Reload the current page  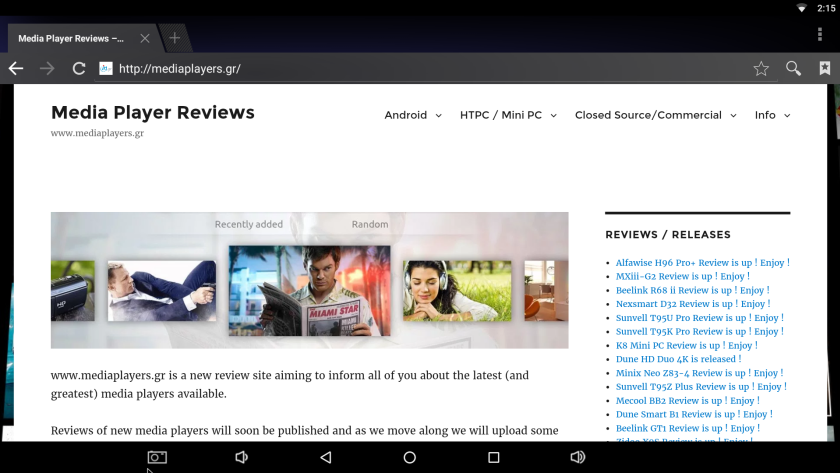(x=79, y=69)
